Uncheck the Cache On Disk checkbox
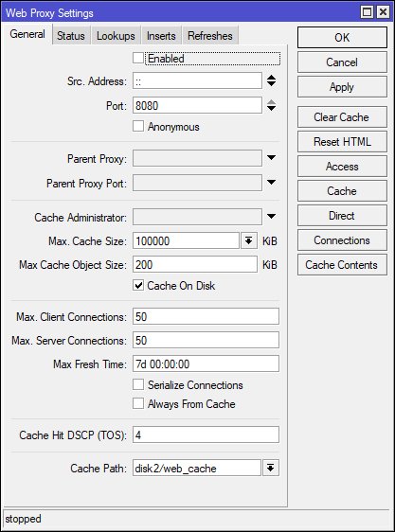The height and width of the screenshot is (532, 395). (138, 285)
